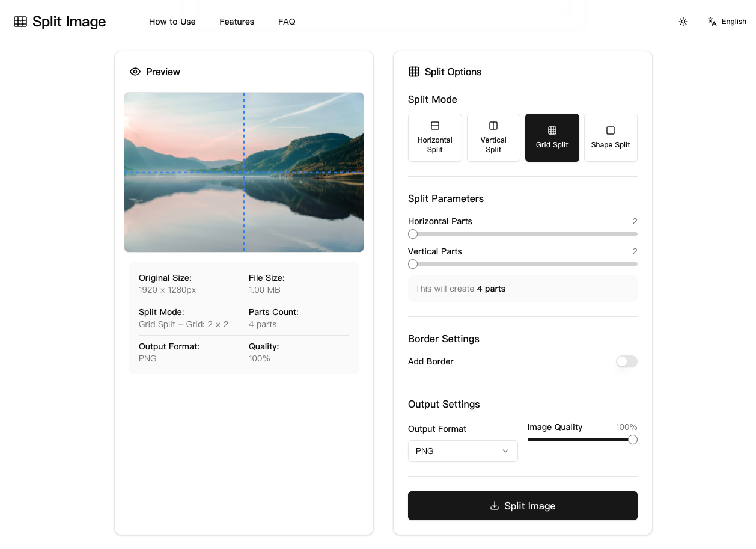756x549 pixels.
Task: Select Shape Split mode
Action: point(611,138)
